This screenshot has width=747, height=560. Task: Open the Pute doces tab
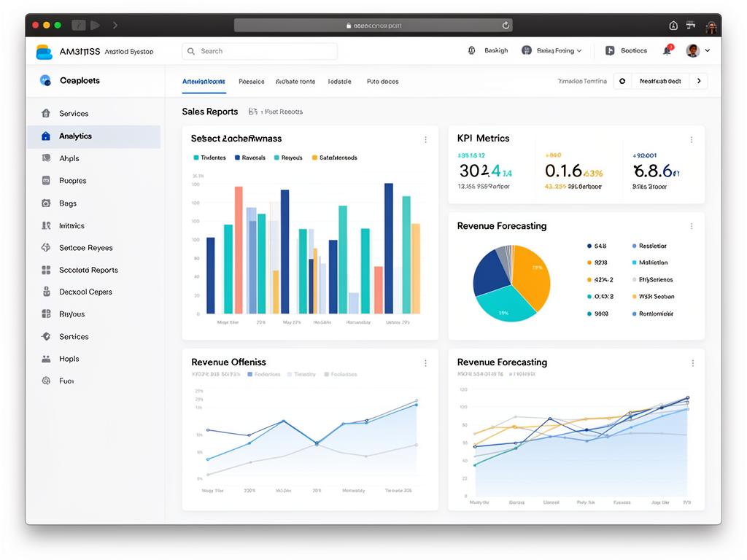pos(382,82)
